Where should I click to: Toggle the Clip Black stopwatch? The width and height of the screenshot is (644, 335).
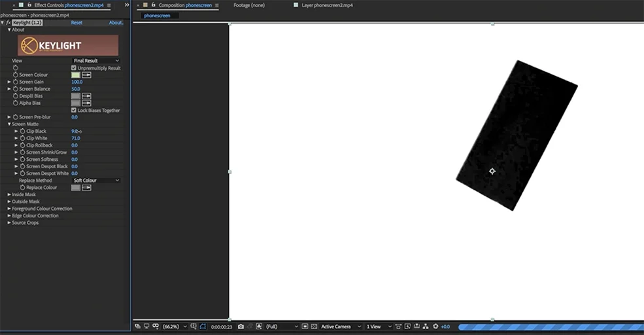pyautogui.click(x=23, y=131)
